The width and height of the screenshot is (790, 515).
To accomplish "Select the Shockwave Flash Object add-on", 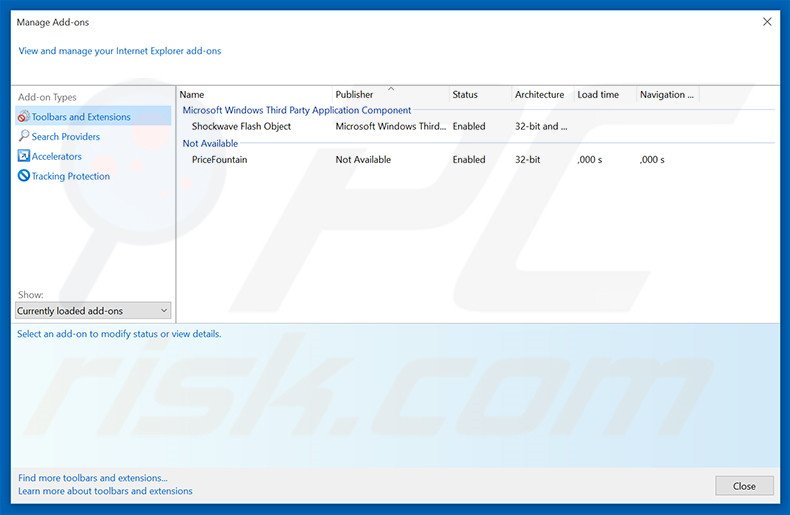I will (x=241, y=126).
